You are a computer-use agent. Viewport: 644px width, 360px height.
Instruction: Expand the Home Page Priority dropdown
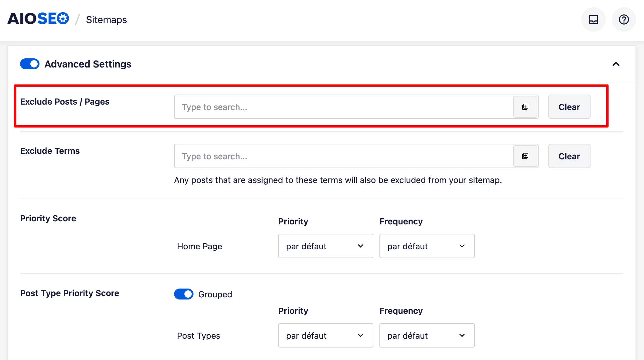325,246
